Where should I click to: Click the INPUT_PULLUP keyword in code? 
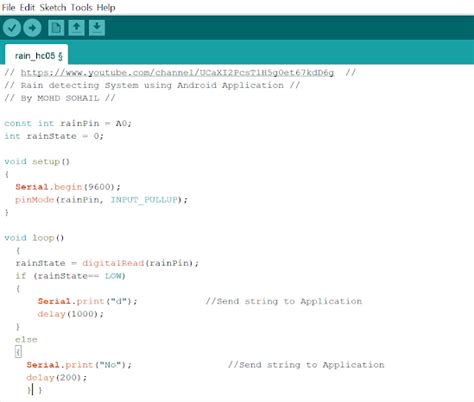(x=144, y=200)
